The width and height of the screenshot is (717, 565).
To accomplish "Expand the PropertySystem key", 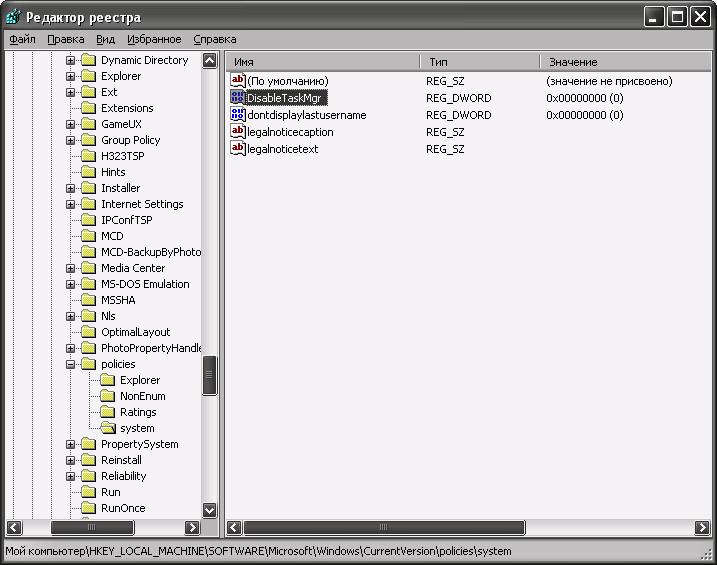I will point(70,444).
